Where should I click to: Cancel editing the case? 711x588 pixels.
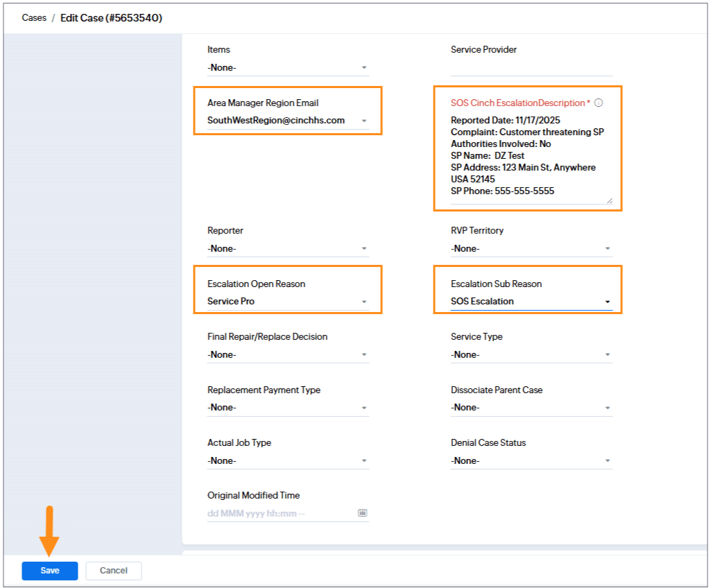pos(114,571)
